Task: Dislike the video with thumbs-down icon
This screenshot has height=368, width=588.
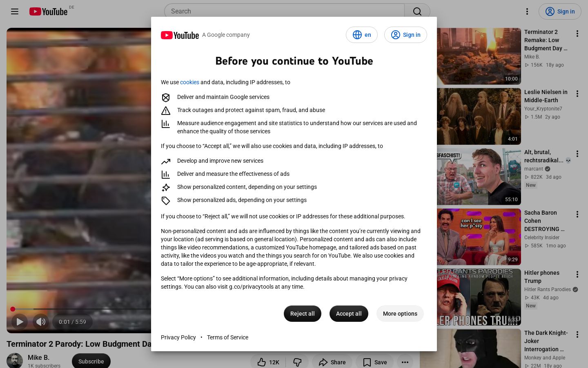Action: coord(297,362)
